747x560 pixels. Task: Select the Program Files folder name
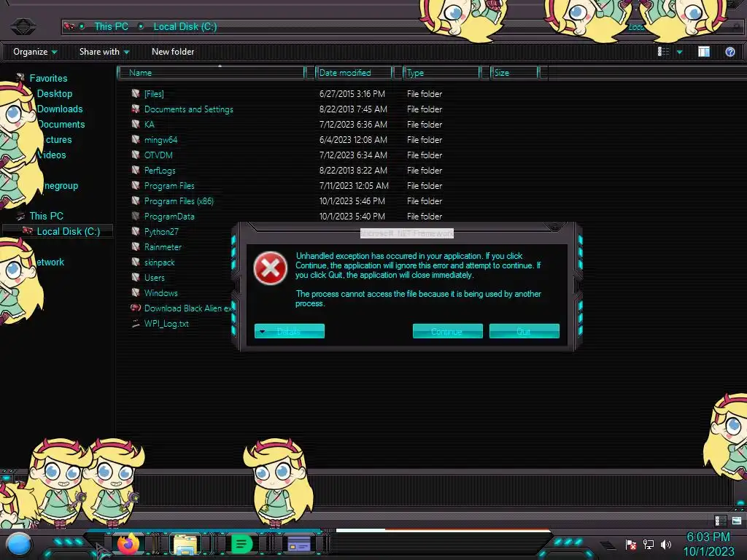pos(169,185)
